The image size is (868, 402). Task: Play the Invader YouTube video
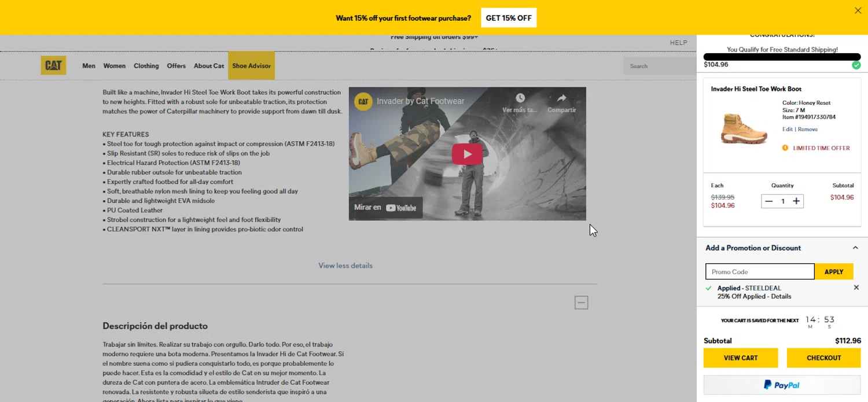coord(467,154)
